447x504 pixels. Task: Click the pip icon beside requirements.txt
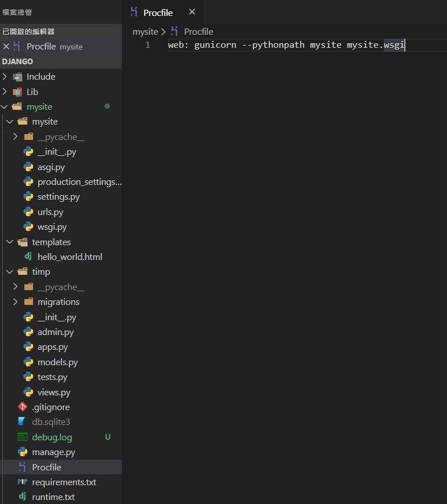point(22,482)
